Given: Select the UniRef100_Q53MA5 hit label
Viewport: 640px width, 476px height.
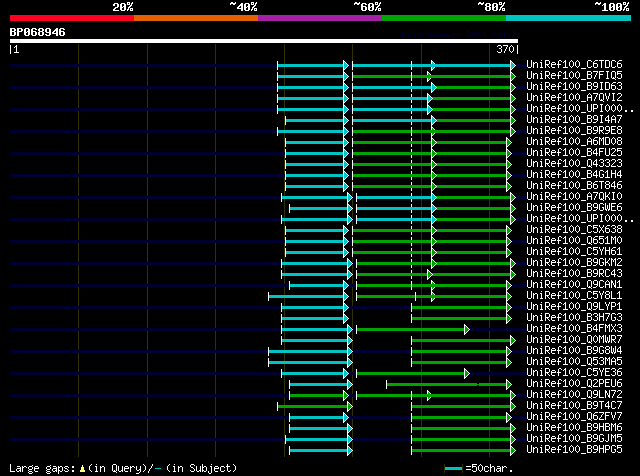Looking at the screenshot, I should [x=574, y=362].
